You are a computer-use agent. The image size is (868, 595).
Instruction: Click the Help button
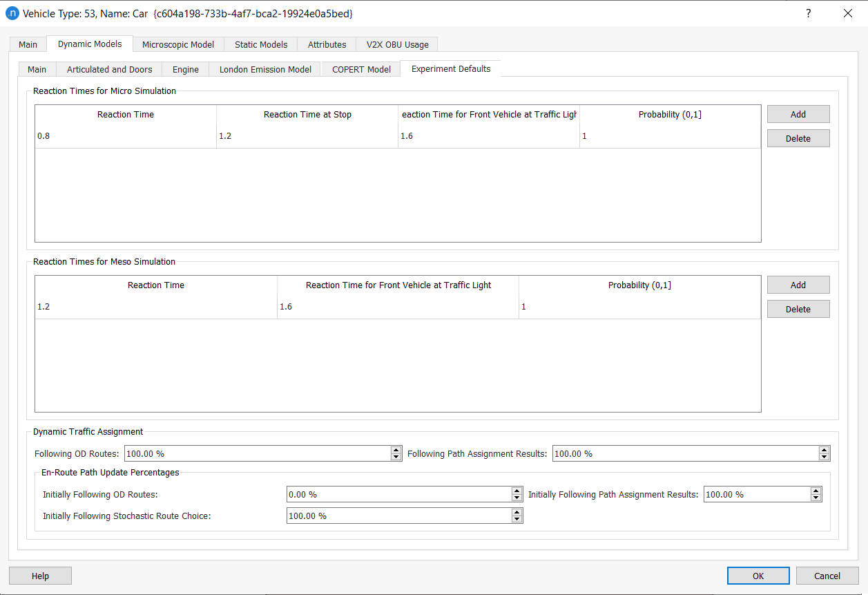[x=39, y=576]
